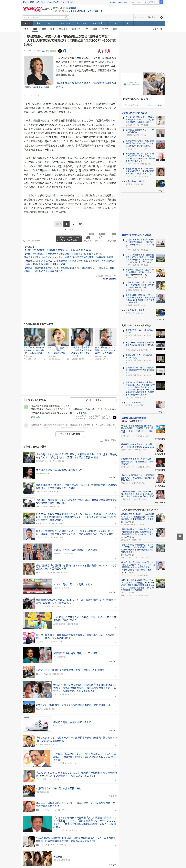Click 記事に関する報告 report icon link

point(31,241)
